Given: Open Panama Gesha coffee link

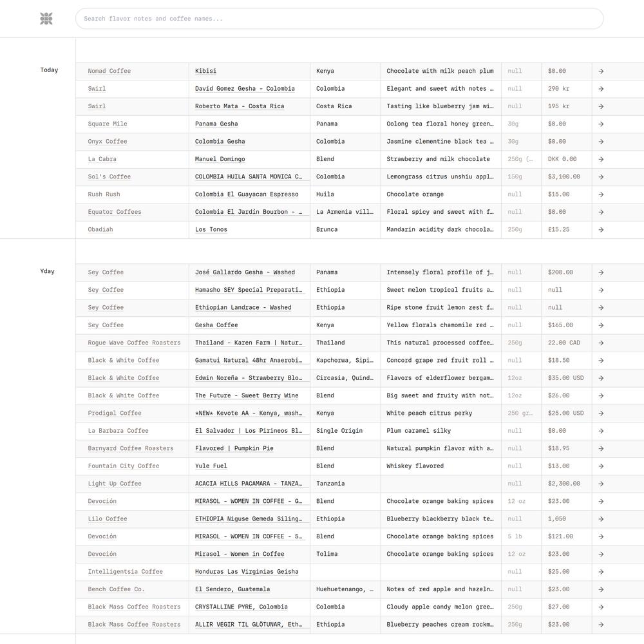Looking at the screenshot, I should (216, 124).
